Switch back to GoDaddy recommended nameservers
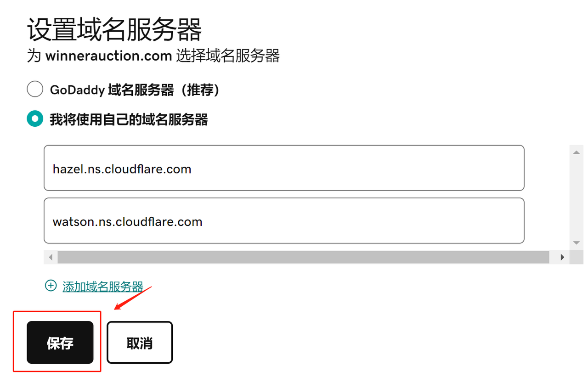 (x=34, y=89)
